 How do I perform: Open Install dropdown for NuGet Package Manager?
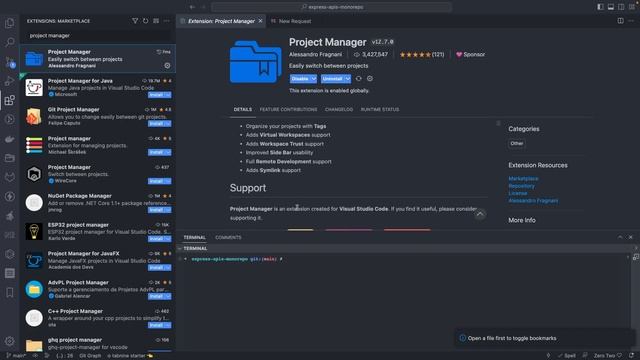click(168, 210)
